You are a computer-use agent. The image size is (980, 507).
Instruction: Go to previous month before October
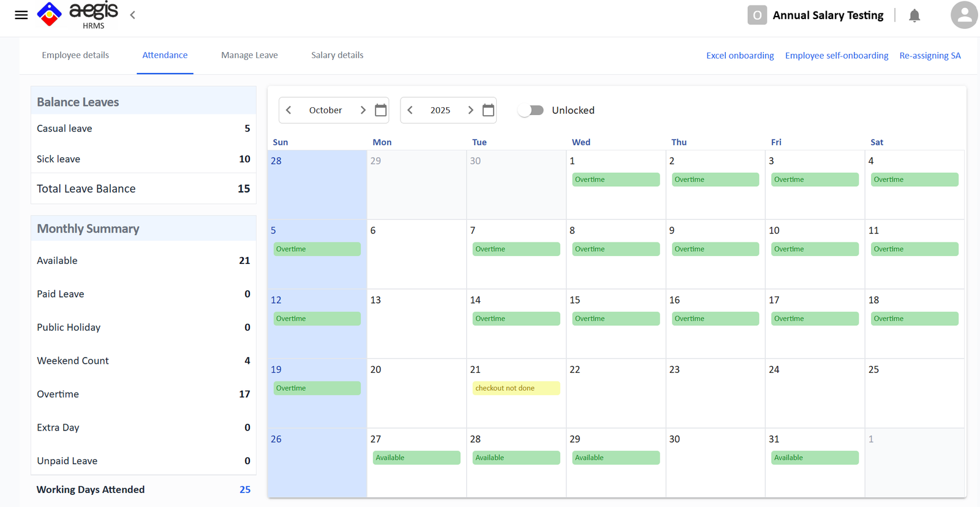(288, 110)
